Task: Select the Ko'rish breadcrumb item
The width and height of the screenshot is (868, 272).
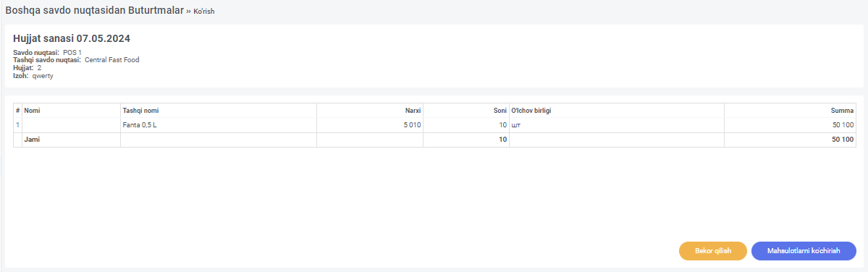Action: coord(203,11)
